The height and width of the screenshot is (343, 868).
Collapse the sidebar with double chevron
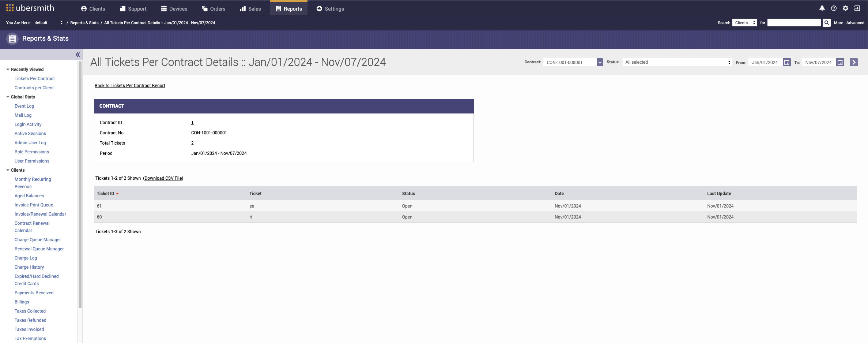78,55
